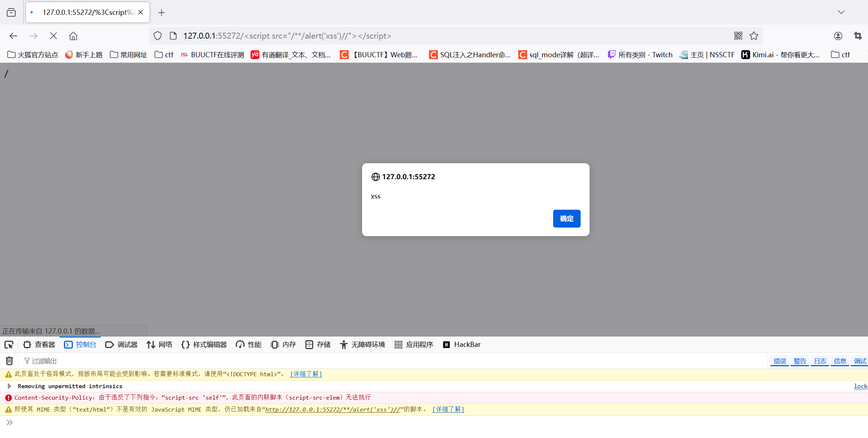This screenshot has height=438, width=868.
Task: Toggle the 日志 logs filter
Action: 820,361
